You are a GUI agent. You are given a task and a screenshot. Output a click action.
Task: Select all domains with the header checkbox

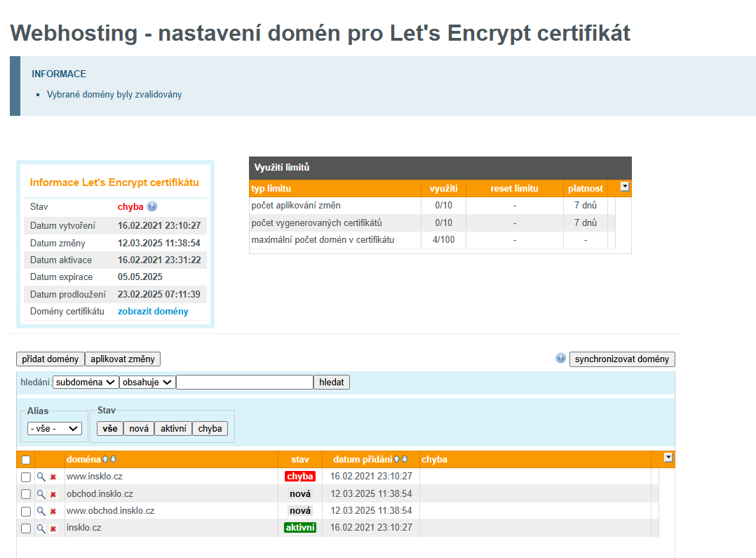pos(26,460)
